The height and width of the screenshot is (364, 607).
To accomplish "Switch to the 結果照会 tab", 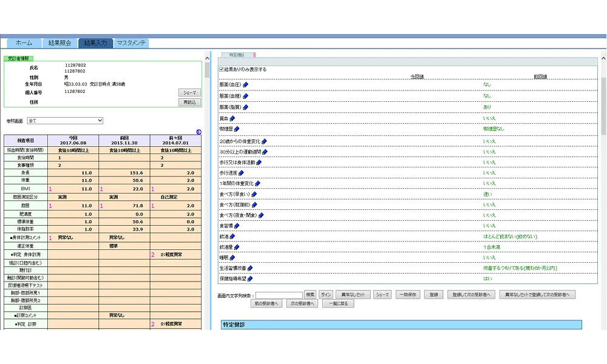I will click(x=60, y=43).
